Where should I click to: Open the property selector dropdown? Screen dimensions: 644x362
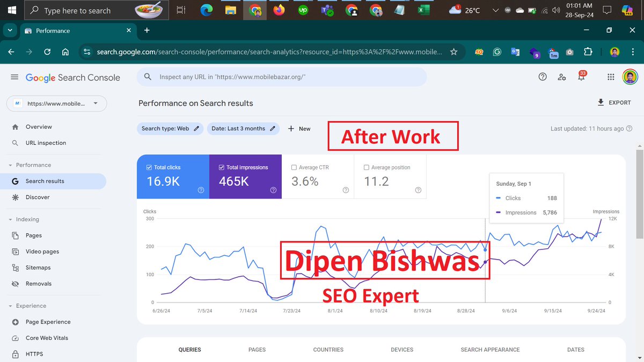click(x=56, y=104)
